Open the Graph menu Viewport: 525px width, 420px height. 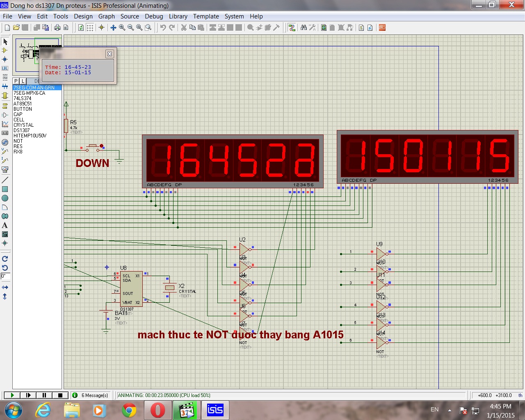[107, 16]
